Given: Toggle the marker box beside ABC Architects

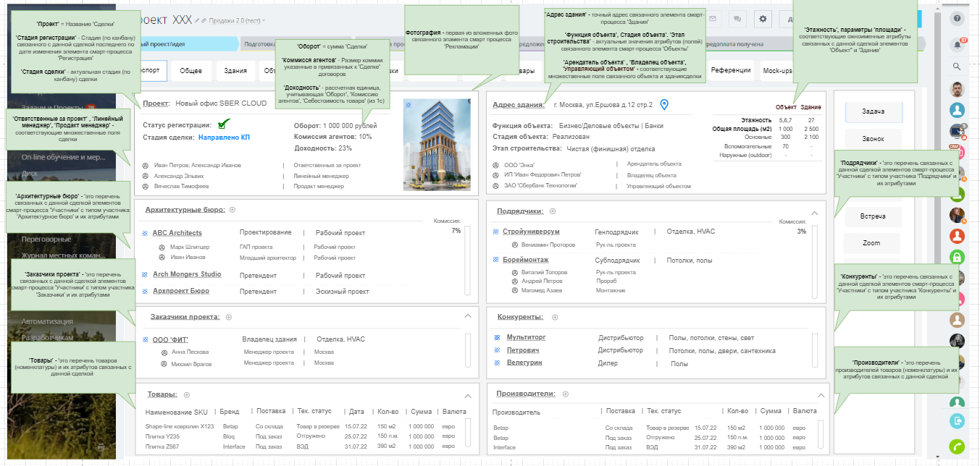Looking at the screenshot, I should (145, 233).
